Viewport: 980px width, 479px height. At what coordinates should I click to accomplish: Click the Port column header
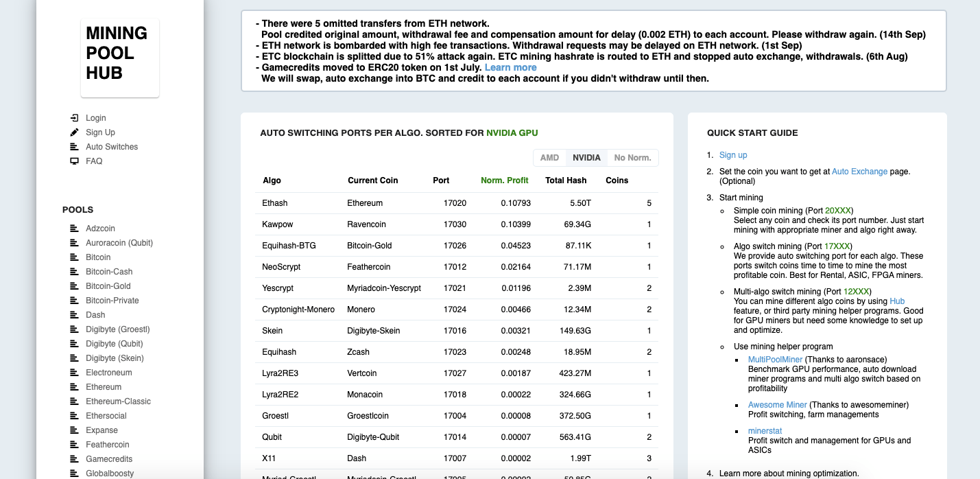coord(441,180)
